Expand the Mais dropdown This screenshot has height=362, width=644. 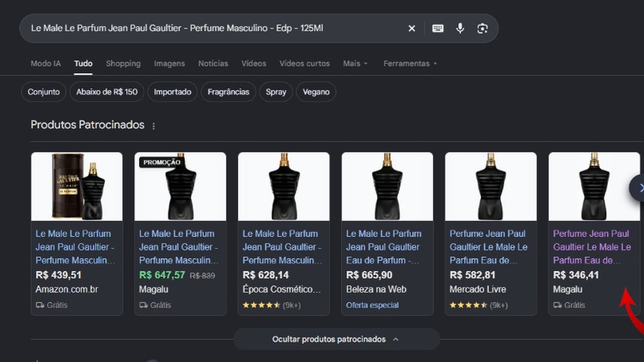click(x=355, y=64)
